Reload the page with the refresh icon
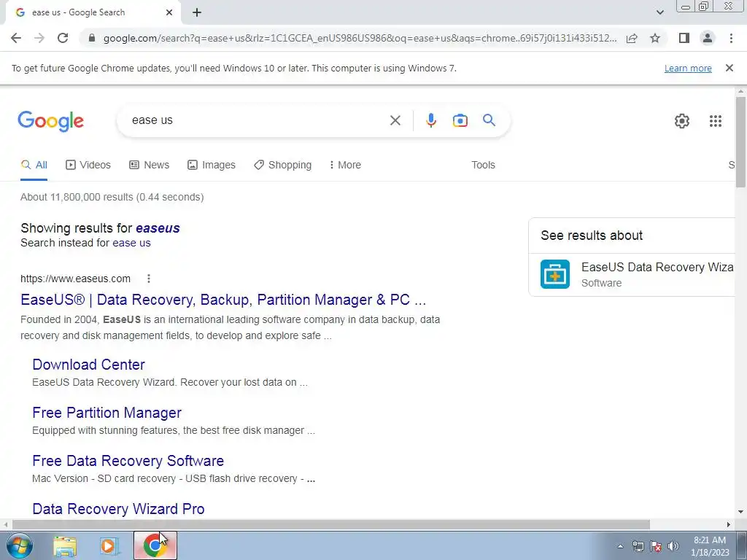Viewport: 747px width, 560px height. point(63,38)
